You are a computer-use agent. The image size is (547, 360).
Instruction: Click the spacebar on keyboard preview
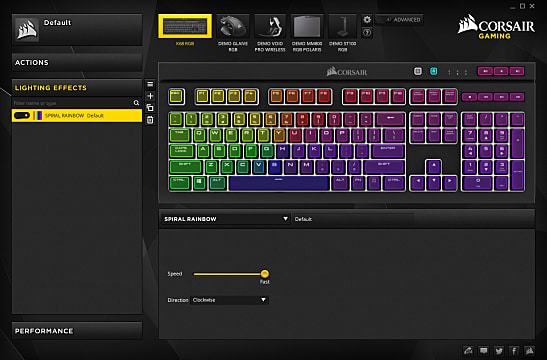click(x=279, y=183)
